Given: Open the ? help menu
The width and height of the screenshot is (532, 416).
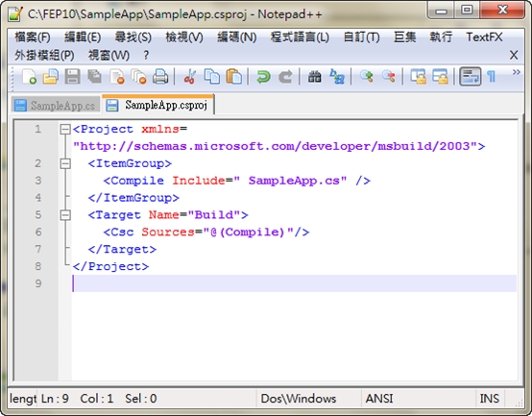Looking at the screenshot, I should (146, 55).
